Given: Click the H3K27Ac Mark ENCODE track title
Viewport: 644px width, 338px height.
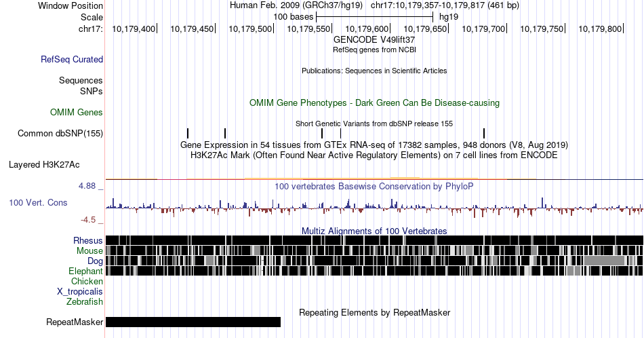Looking at the screenshot, I should coord(374,155).
